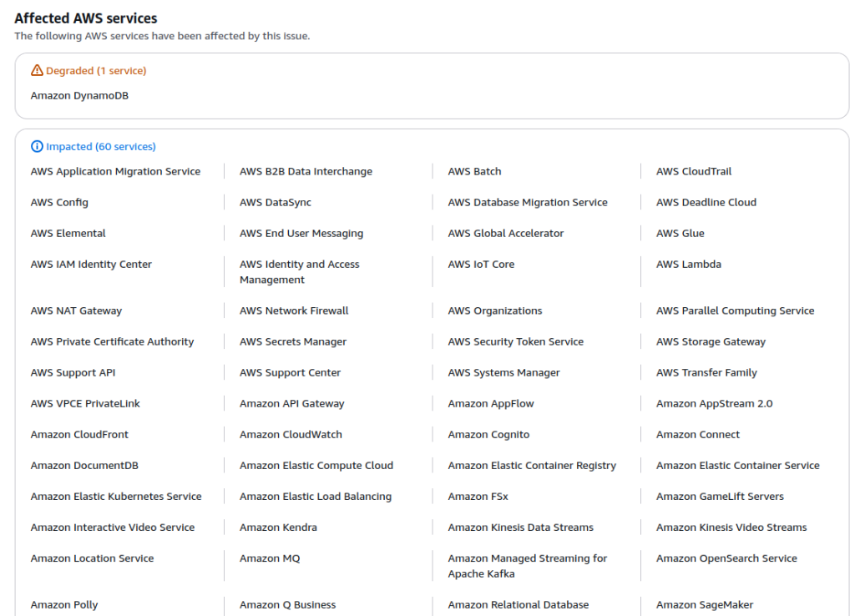Image resolution: width=855 pixels, height=616 pixels.
Task: Click Amazon Elastic Compute Cloud
Action: 316,465
